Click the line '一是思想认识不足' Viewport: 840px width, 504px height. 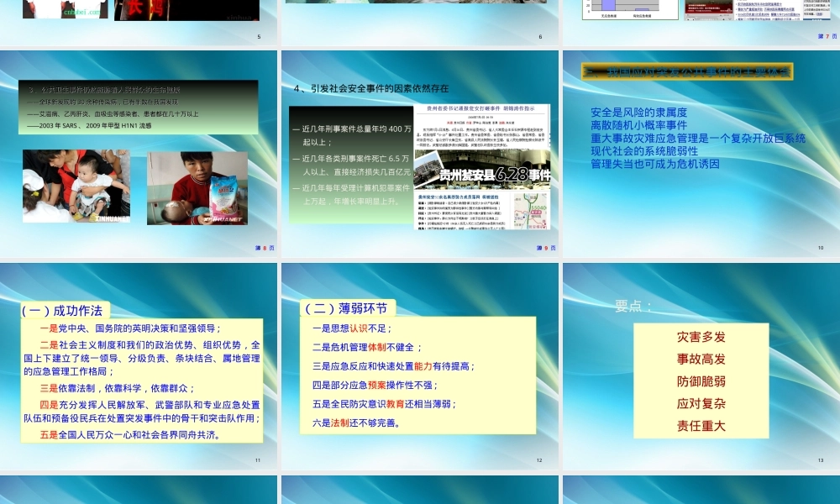(352, 328)
